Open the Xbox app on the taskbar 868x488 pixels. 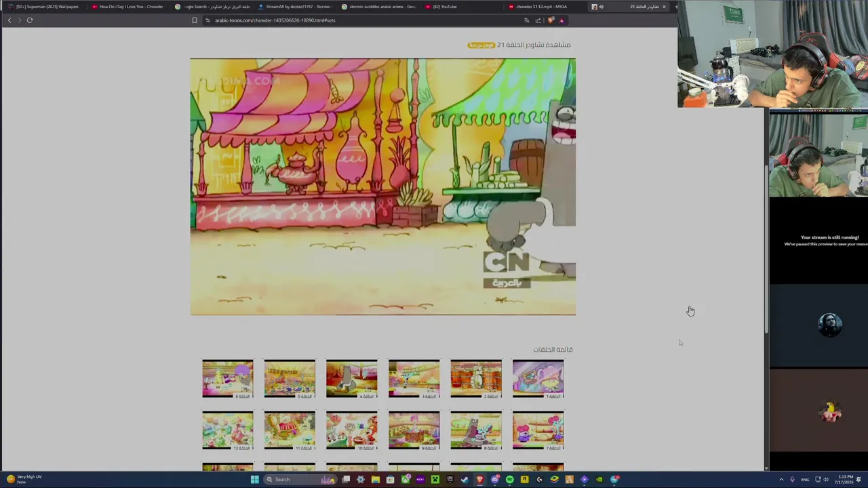[x=405, y=479]
